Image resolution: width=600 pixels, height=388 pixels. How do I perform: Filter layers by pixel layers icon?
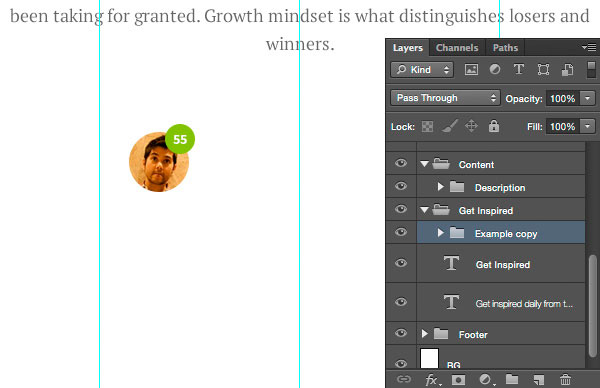(471, 70)
